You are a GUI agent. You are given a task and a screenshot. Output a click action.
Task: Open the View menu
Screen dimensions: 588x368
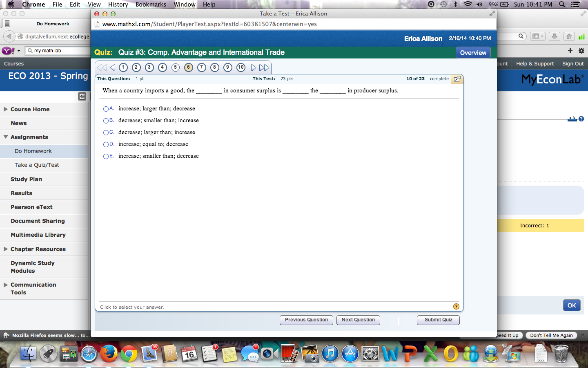pyautogui.click(x=94, y=4)
